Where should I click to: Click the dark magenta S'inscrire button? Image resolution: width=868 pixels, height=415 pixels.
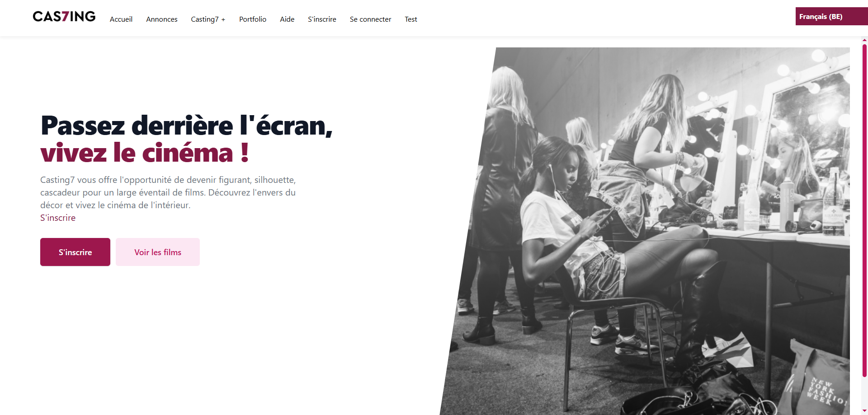[75, 252]
